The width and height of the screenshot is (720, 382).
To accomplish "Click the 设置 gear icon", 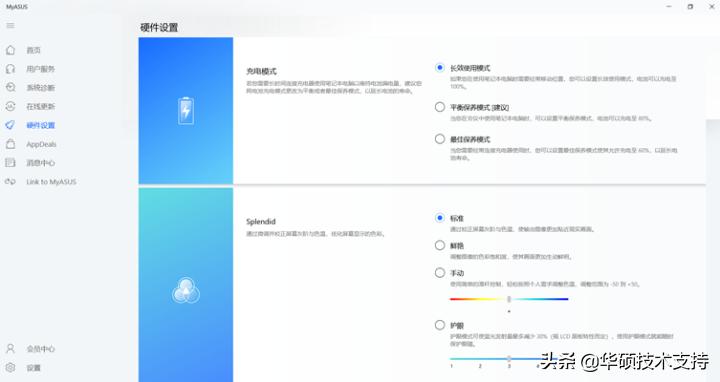I will pos(10,367).
